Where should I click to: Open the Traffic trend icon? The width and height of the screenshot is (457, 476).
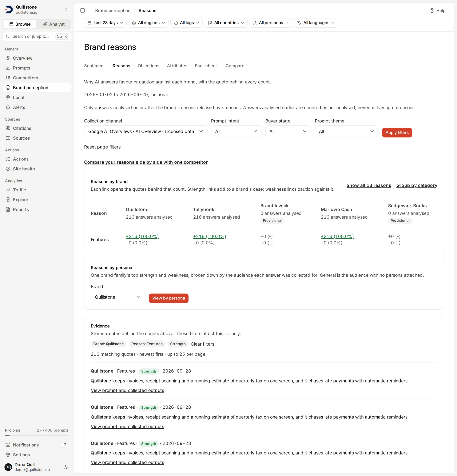coord(8,190)
